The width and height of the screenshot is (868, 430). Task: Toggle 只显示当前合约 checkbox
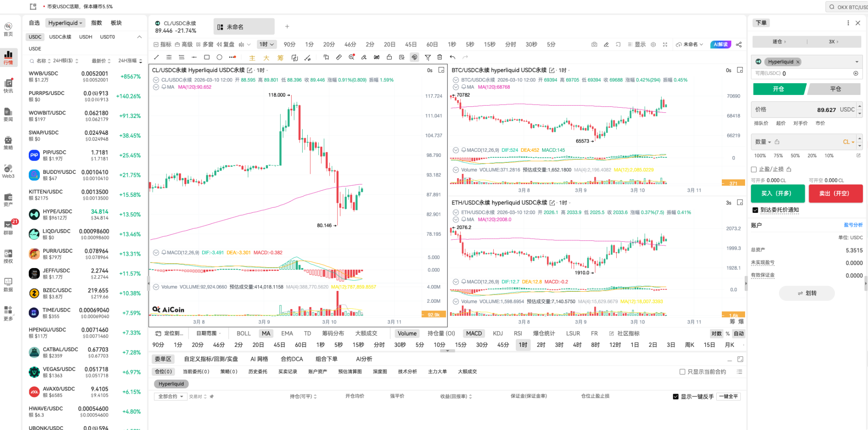(x=682, y=371)
